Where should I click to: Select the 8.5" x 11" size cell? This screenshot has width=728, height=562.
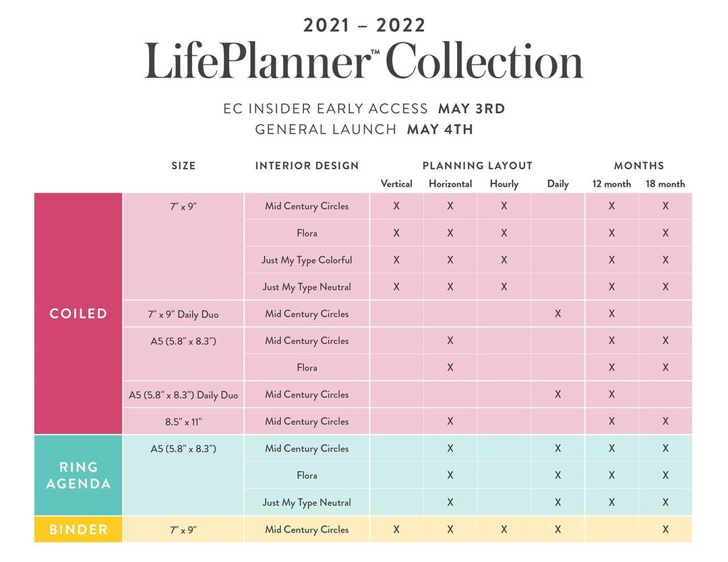click(183, 422)
